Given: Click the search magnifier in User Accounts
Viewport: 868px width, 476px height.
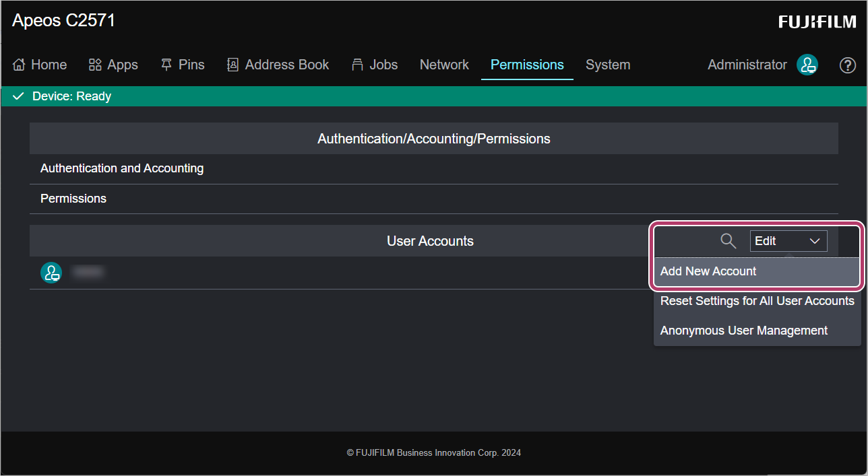Looking at the screenshot, I should click(x=728, y=241).
